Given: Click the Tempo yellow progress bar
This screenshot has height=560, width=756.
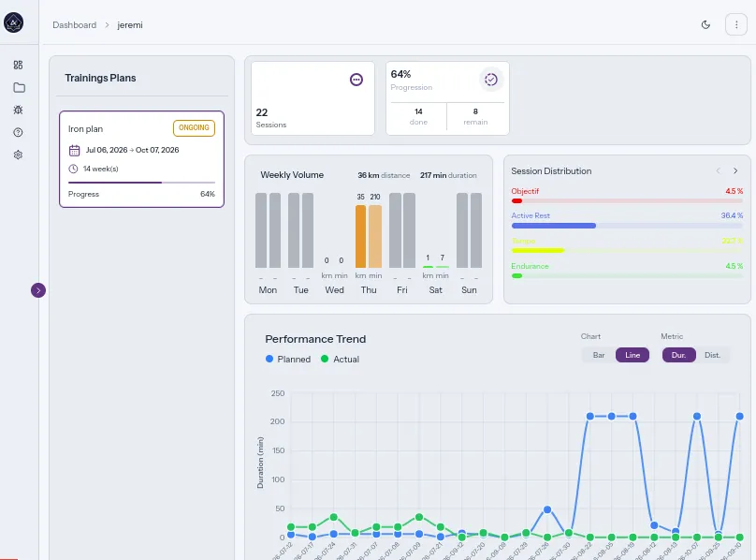Looking at the screenshot, I should point(627,251).
